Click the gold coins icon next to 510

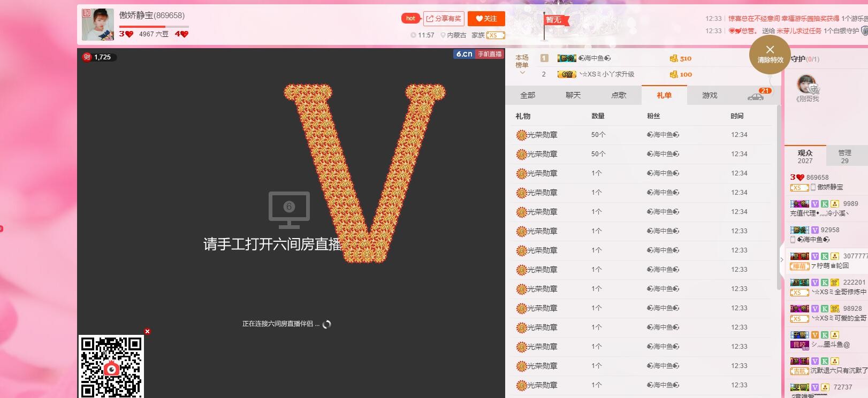click(674, 58)
